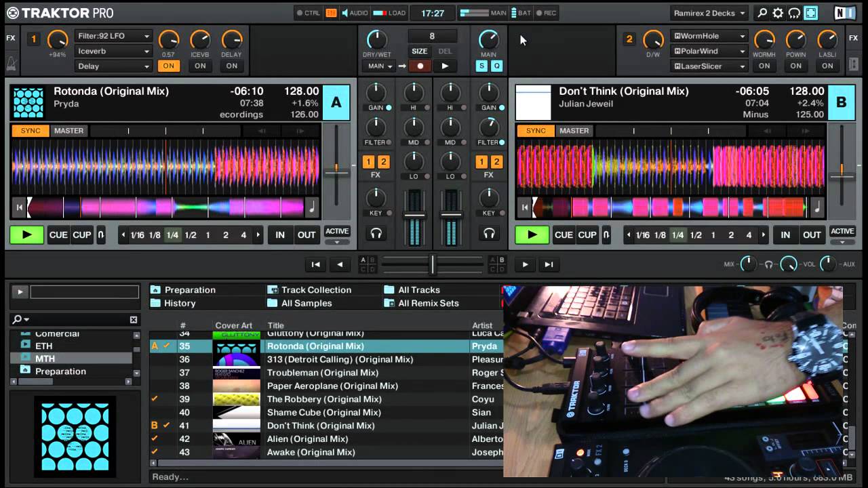868x488 pixels.
Task: Toggle the Deck B headphone cue icon
Action: pyautogui.click(x=488, y=234)
